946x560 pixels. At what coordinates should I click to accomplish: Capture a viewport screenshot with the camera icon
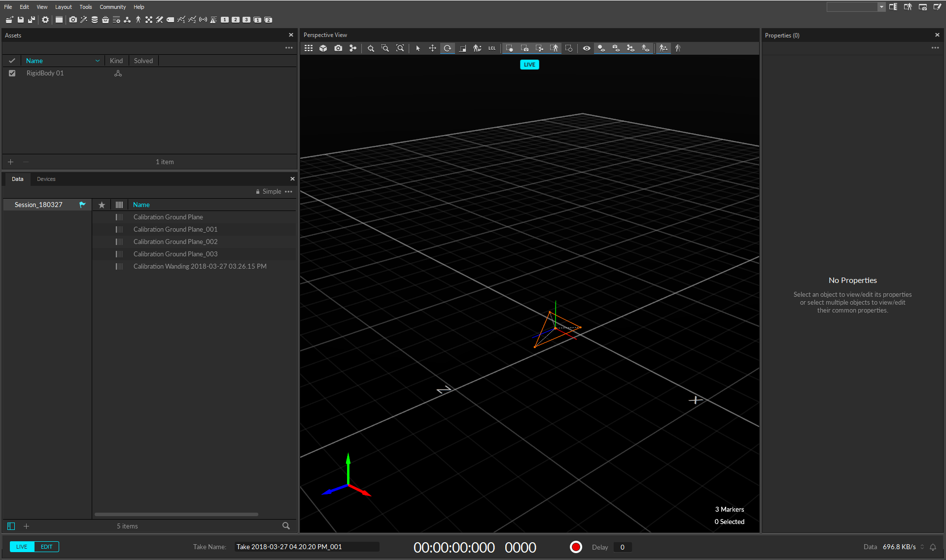(338, 48)
